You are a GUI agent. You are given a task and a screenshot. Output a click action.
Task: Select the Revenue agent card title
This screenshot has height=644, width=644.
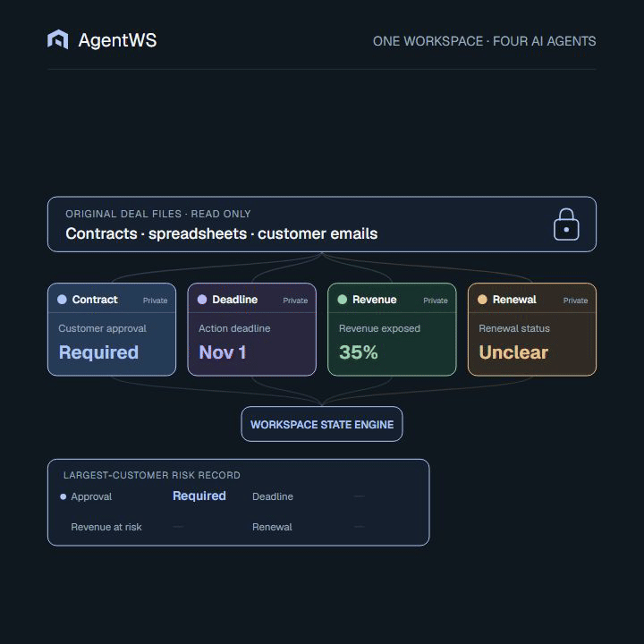pos(375,300)
